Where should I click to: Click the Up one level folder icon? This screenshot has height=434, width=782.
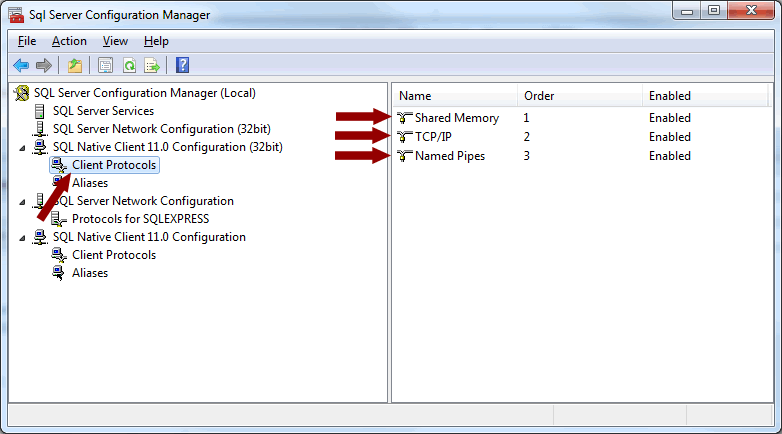pyautogui.click(x=75, y=65)
